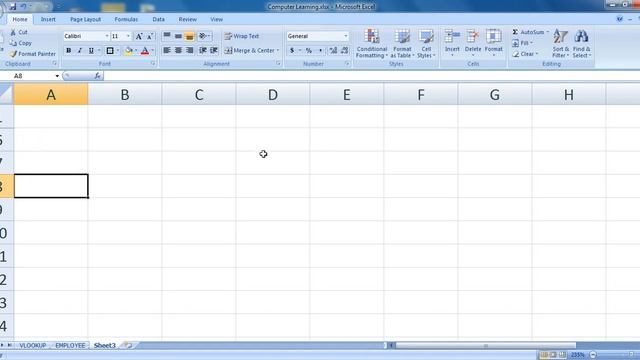Apply accounting dollar number format
This screenshot has width=640, height=360.
292,50
